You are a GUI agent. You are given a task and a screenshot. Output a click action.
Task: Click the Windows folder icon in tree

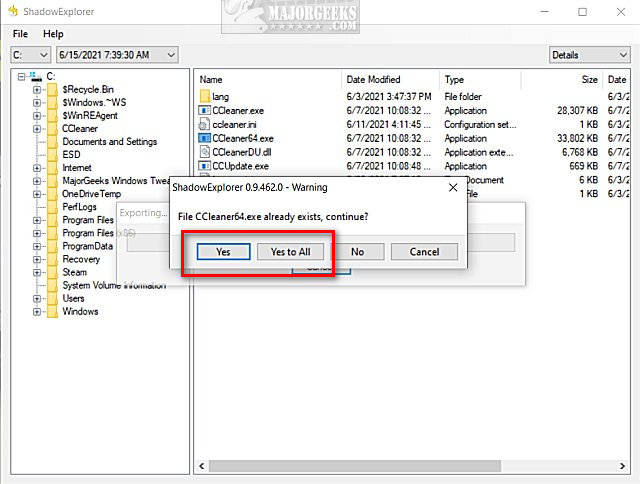(x=52, y=311)
